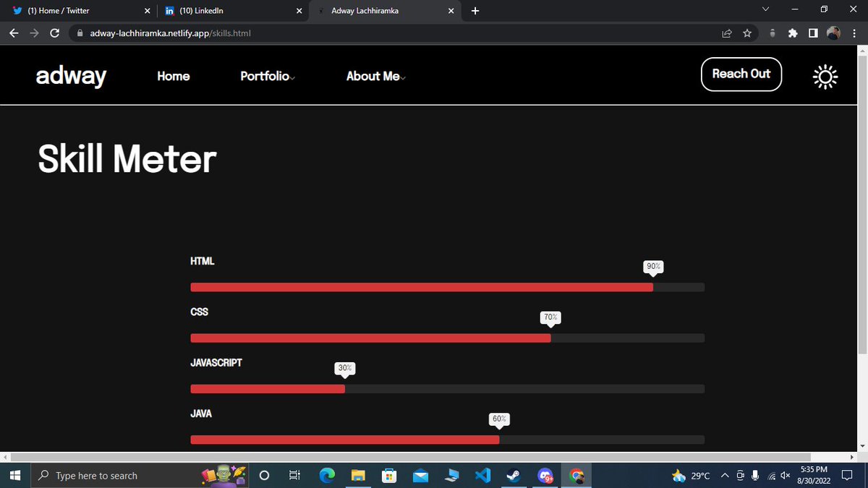Click the muted volume tray icon
868x488 pixels.
click(786, 475)
